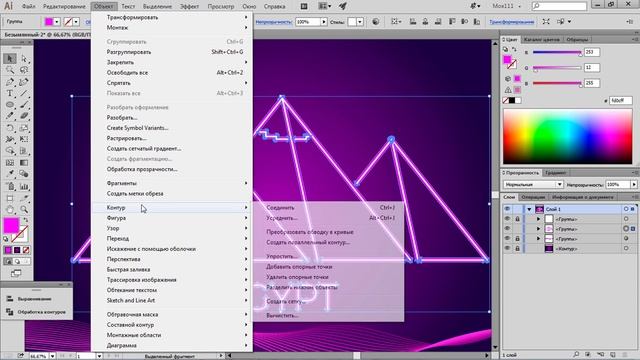This screenshot has height=360, width=640.
Task: Click the Recolor Artwork wheel icon
Action: (x=376, y=22)
